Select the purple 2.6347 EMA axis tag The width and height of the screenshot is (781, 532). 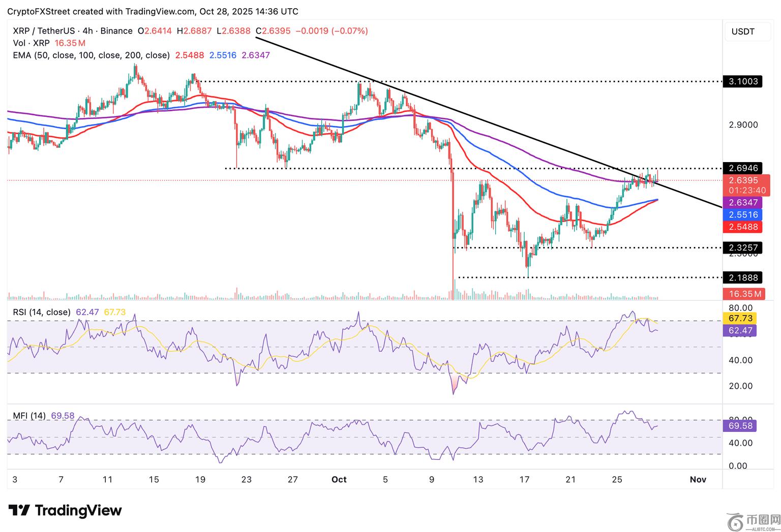point(742,203)
